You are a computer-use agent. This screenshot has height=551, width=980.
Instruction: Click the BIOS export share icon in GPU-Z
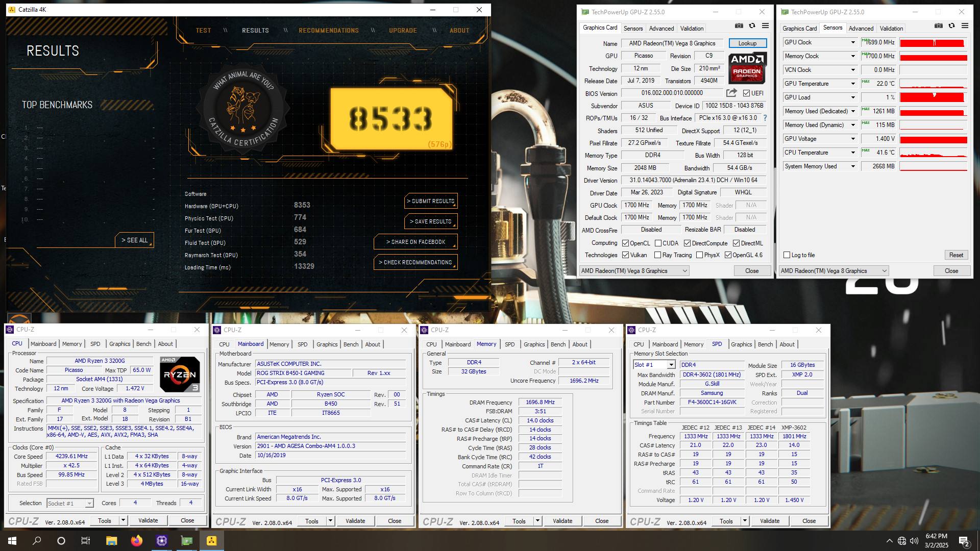coord(731,93)
